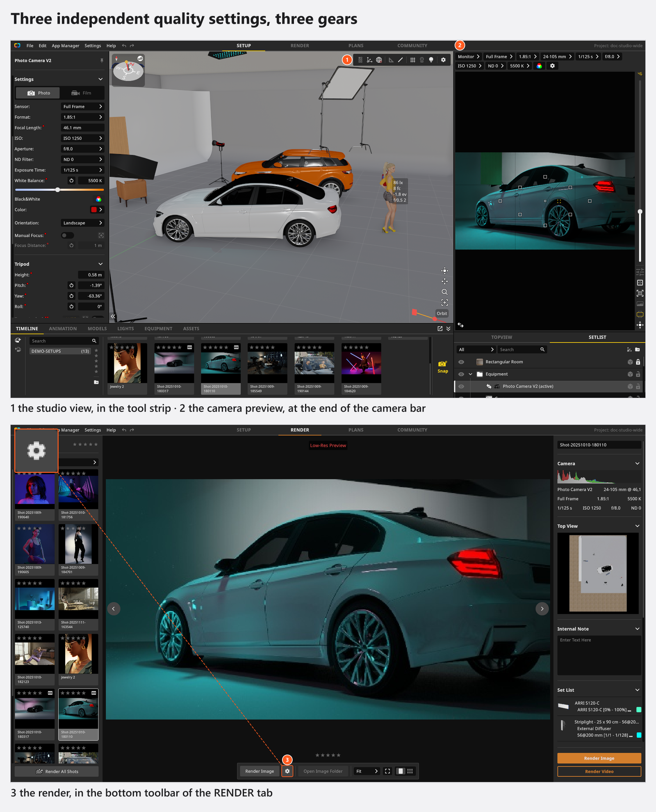
Task: Toggle visibility of the Equipment folder
Action: click(461, 374)
